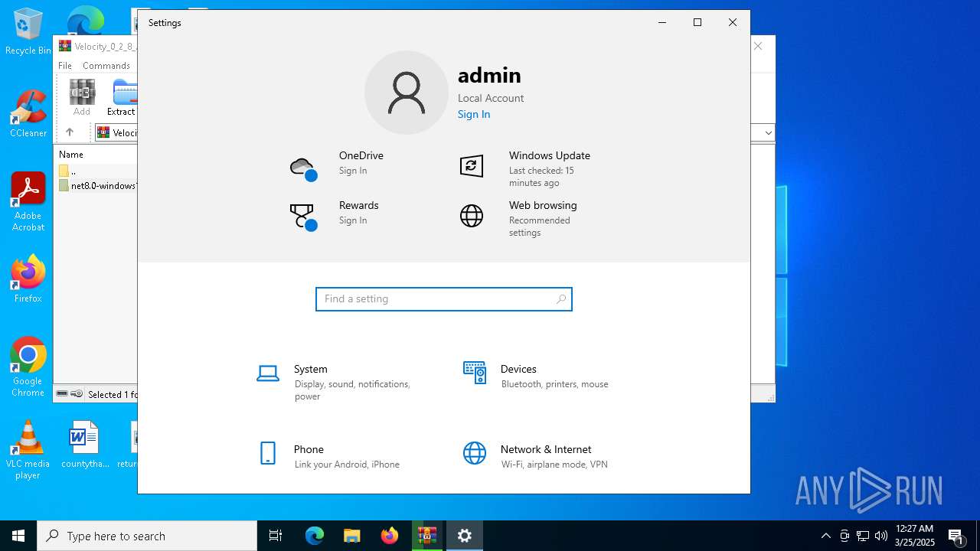
Task: Click the Find a setting search box
Action: tap(444, 299)
